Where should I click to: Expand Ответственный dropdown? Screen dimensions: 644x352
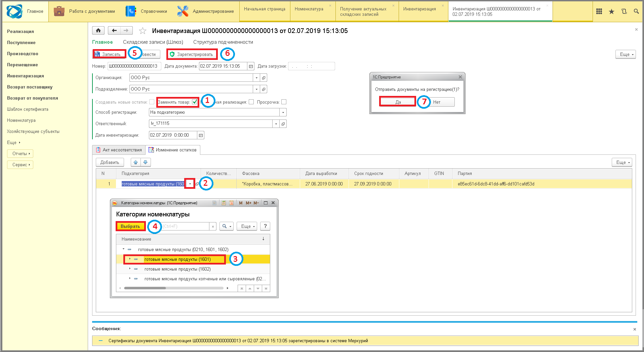(276, 124)
